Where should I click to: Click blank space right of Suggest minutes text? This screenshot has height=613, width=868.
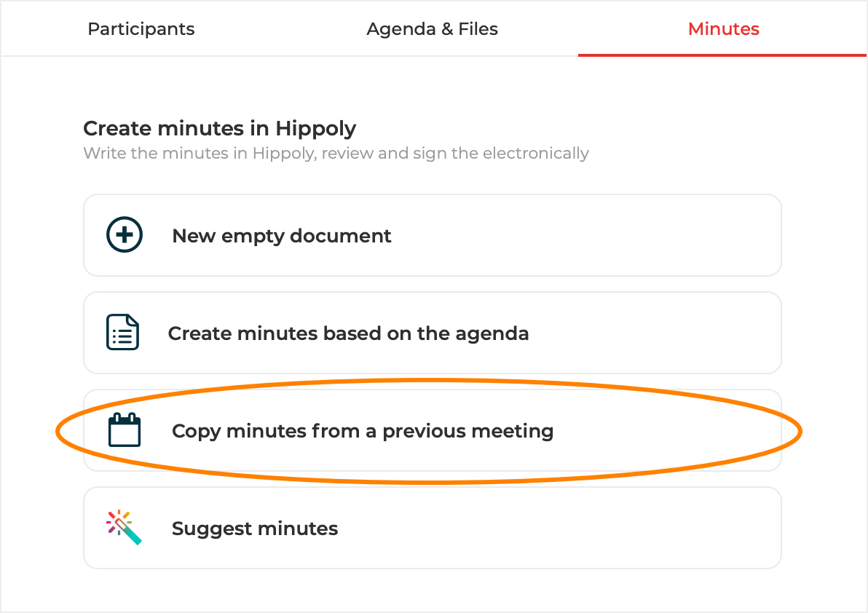583,529
